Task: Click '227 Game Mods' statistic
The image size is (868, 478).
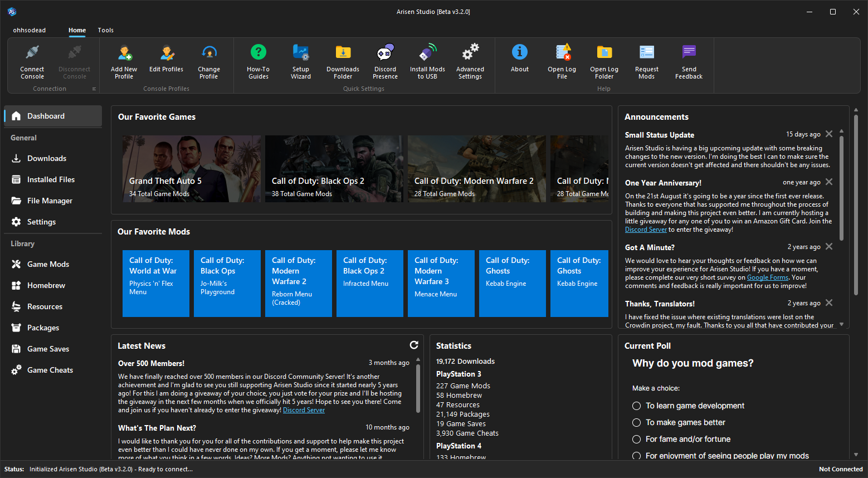Action: pos(463,386)
